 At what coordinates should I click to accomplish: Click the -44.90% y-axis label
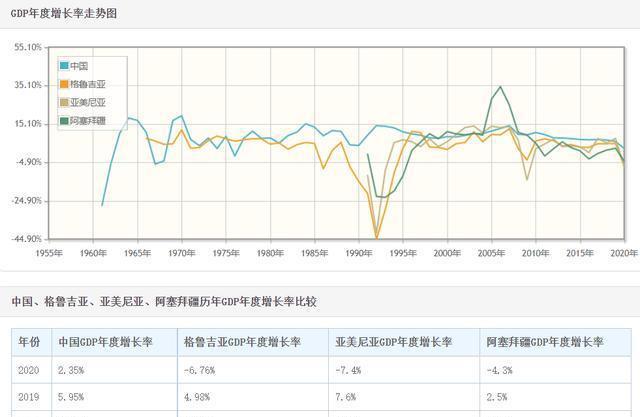tap(27, 238)
